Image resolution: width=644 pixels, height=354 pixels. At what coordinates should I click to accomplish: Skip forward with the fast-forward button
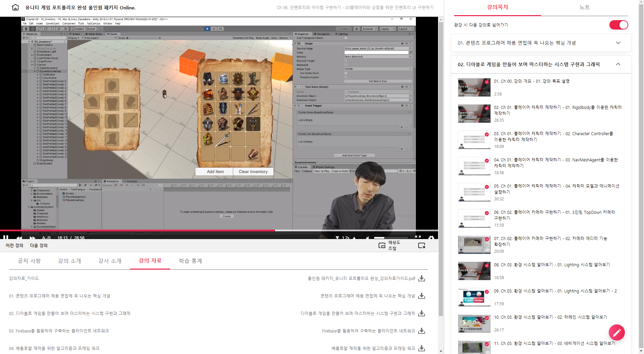pyautogui.click(x=32, y=237)
